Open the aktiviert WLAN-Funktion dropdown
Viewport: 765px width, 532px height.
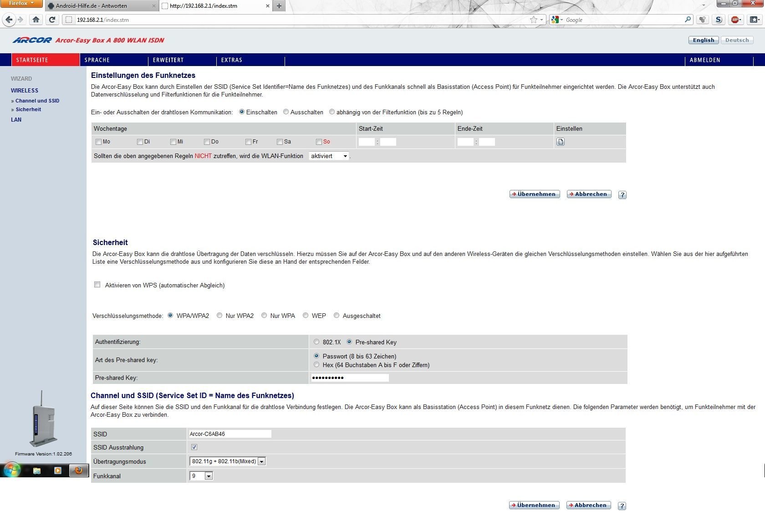329,156
